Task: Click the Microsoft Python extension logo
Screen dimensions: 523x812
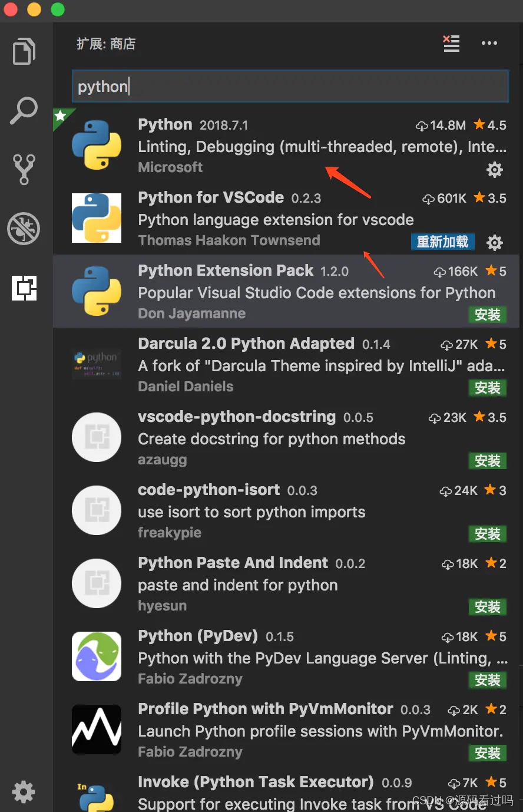Action: coord(97,145)
